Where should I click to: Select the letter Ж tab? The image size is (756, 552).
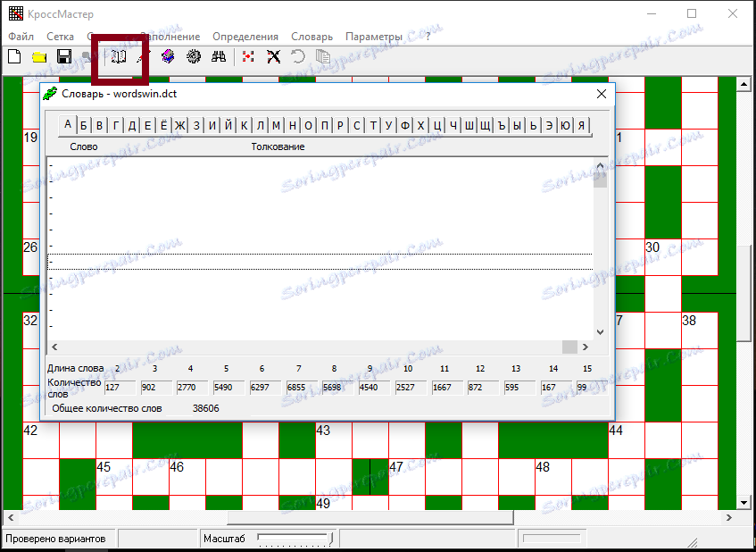click(179, 126)
